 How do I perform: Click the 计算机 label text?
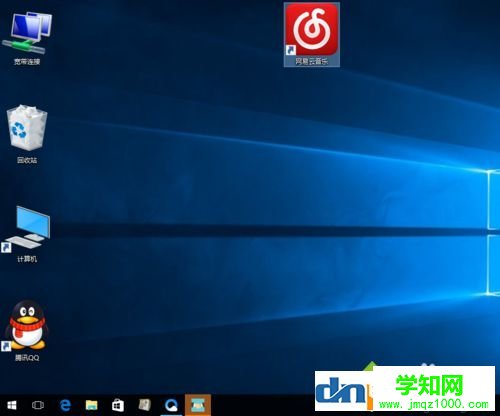pos(27,259)
